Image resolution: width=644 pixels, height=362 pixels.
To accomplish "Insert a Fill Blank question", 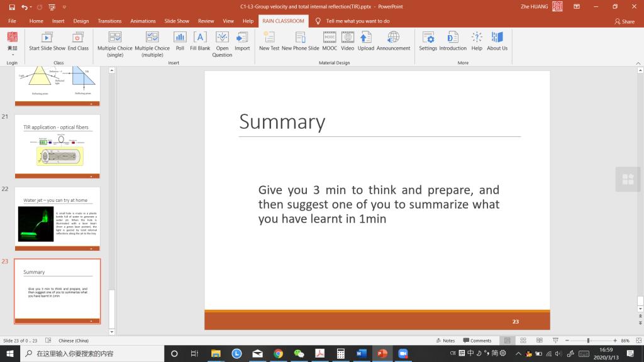I will 200,38.
